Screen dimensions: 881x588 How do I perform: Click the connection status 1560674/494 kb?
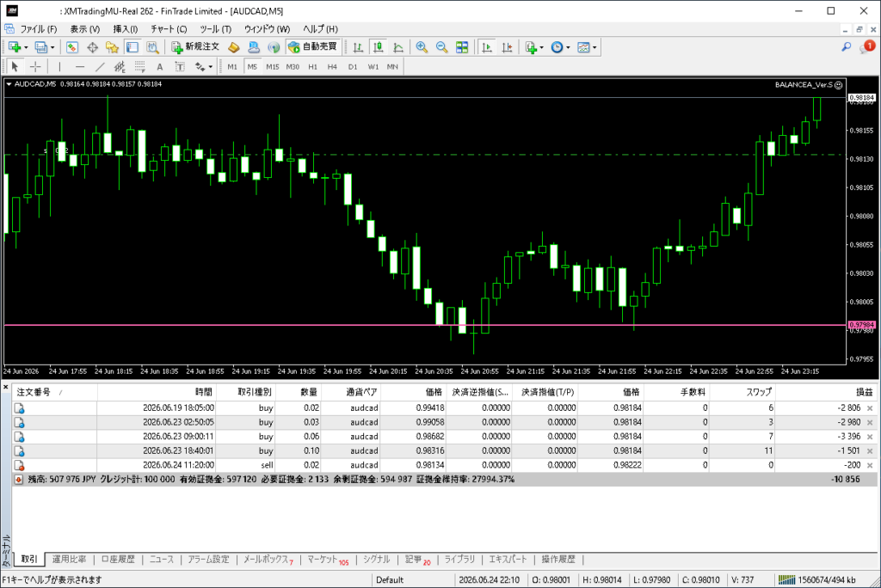pos(817,579)
